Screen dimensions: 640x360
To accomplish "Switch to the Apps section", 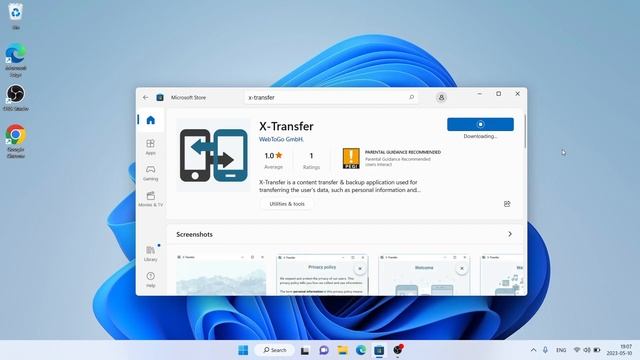I will [x=151, y=147].
